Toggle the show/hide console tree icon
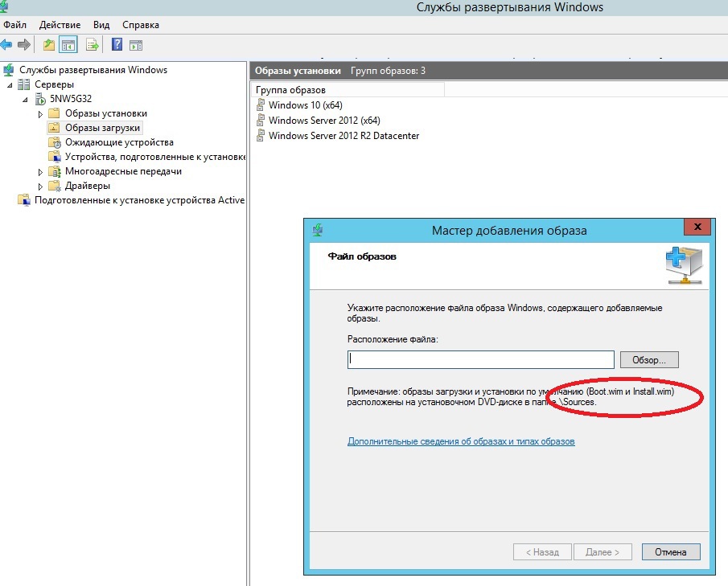Screen dimensions: 728x586 [x=68, y=45]
